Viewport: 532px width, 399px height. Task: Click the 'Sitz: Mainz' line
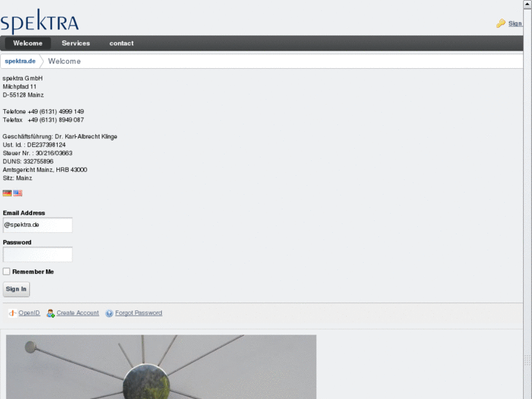[18, 178]
